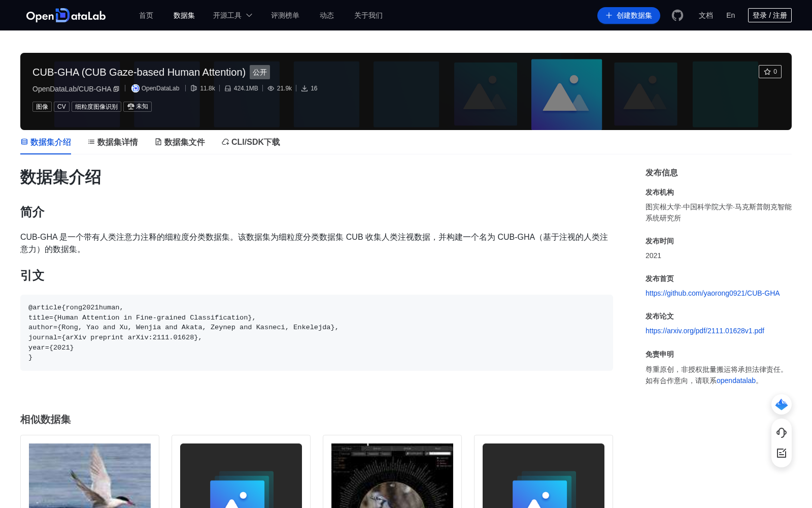Open 文档 in header
Viewport: 812px width, 508px height.
[706, 15]
